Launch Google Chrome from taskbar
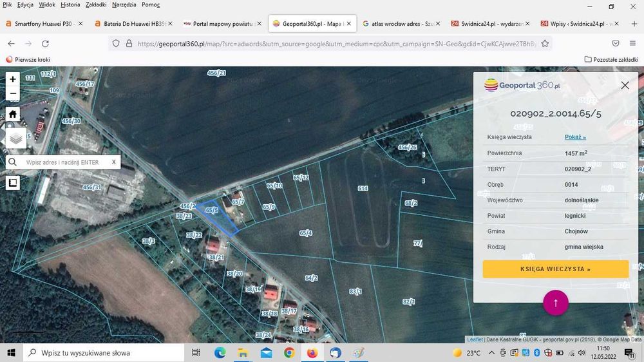 289,353
